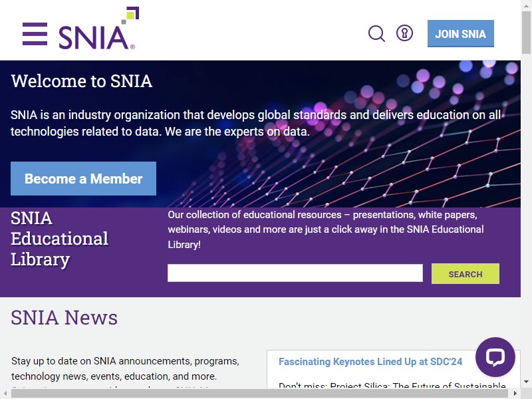Screen dimensions: 532x399
Task: Click the horizontal scrollbar thumb
Action: click(259, 394)
